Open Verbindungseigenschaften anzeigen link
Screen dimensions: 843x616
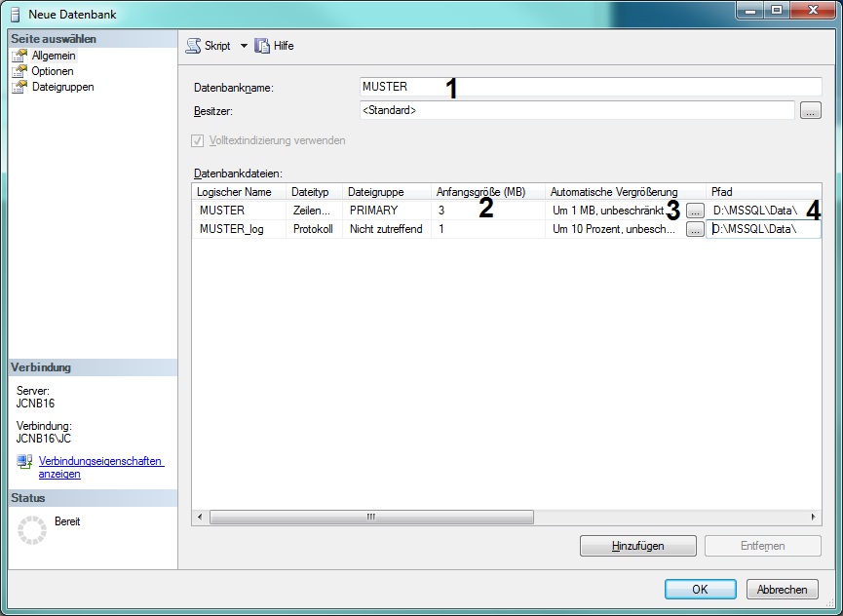pyautogui.click(x=101, y=467)
